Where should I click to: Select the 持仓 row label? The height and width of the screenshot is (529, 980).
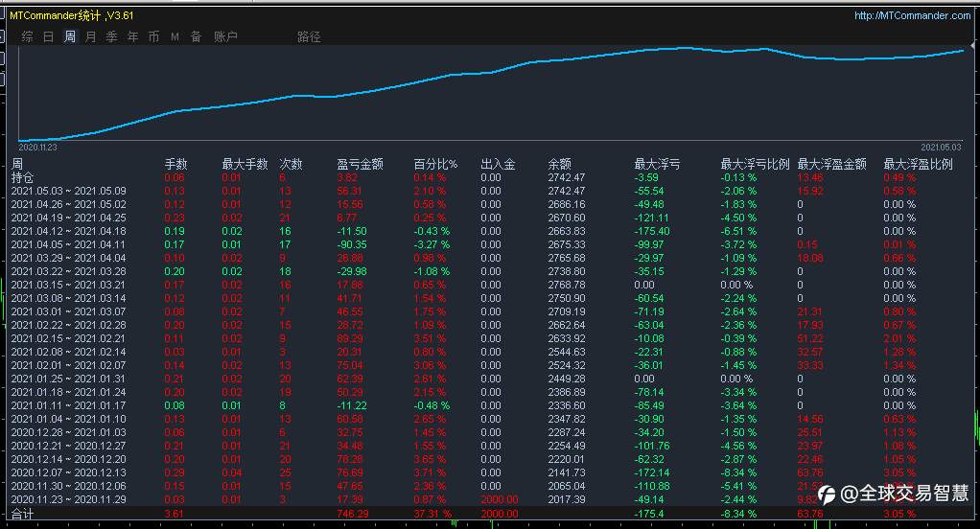22,178
